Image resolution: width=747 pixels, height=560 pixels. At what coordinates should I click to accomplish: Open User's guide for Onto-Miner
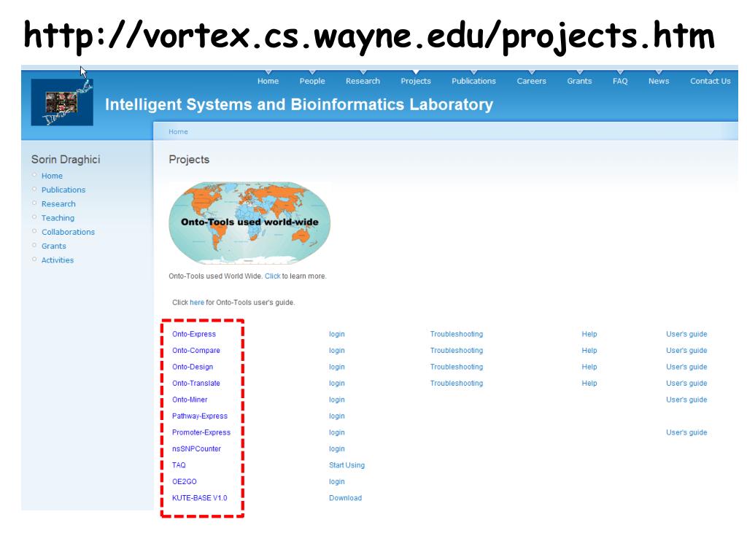click(x=686, y=400)
